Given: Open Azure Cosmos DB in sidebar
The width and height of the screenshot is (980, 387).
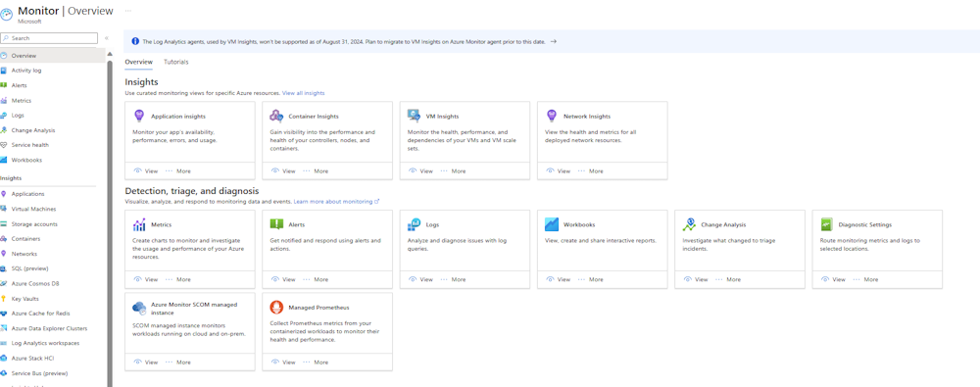Looking at the screenshot, I should (35, 284).
